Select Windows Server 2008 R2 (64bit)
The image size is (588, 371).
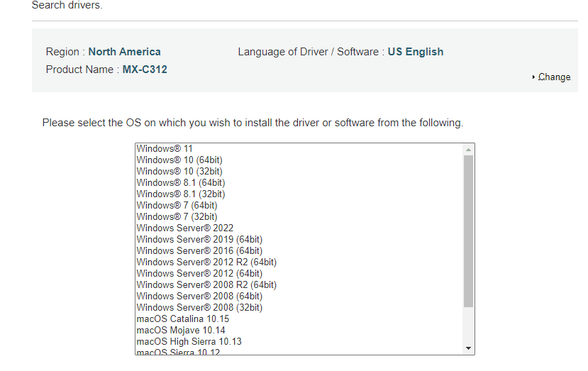click(206, 285)
